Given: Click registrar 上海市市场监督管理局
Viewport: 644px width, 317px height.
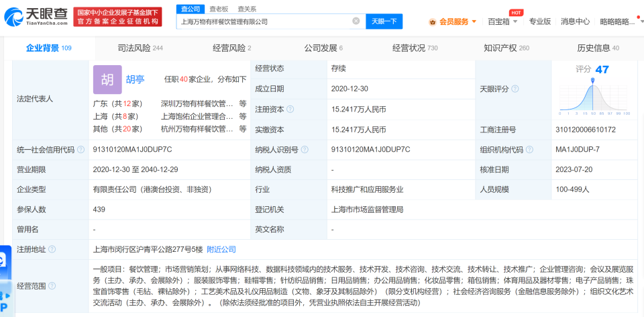Looking at the screenshot, I should (x=367, y=210).
